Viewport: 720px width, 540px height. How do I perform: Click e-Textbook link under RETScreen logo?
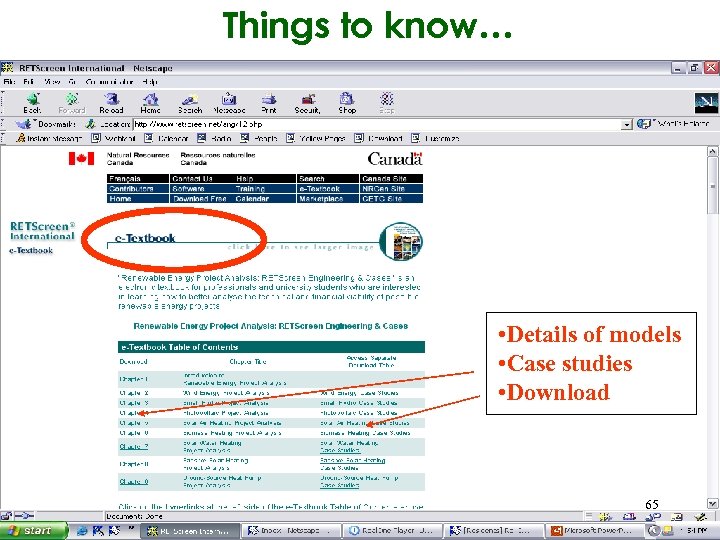tap(31, 250)
